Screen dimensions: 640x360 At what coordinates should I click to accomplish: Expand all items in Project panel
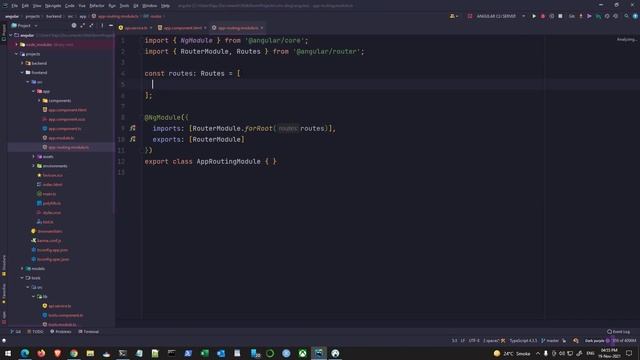[83, 25]
